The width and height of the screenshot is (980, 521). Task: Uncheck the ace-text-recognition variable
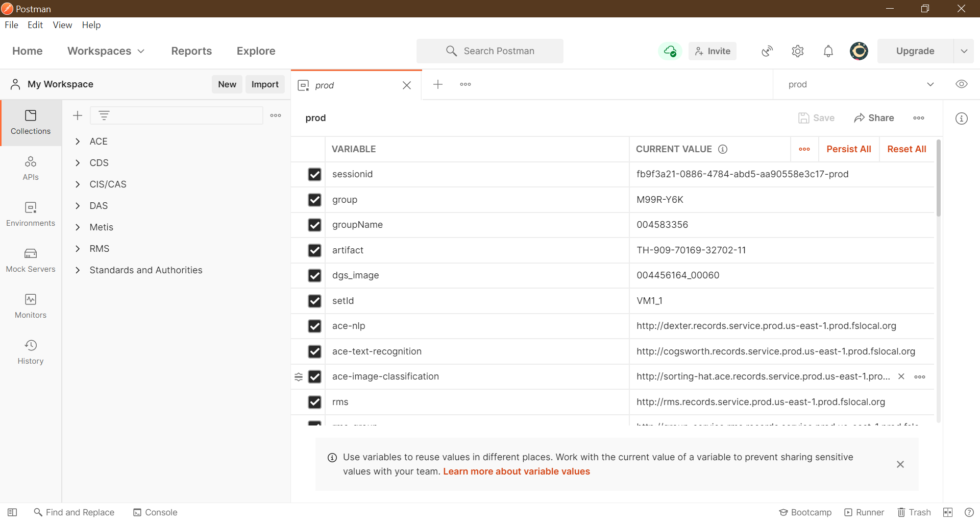[315, 351]
